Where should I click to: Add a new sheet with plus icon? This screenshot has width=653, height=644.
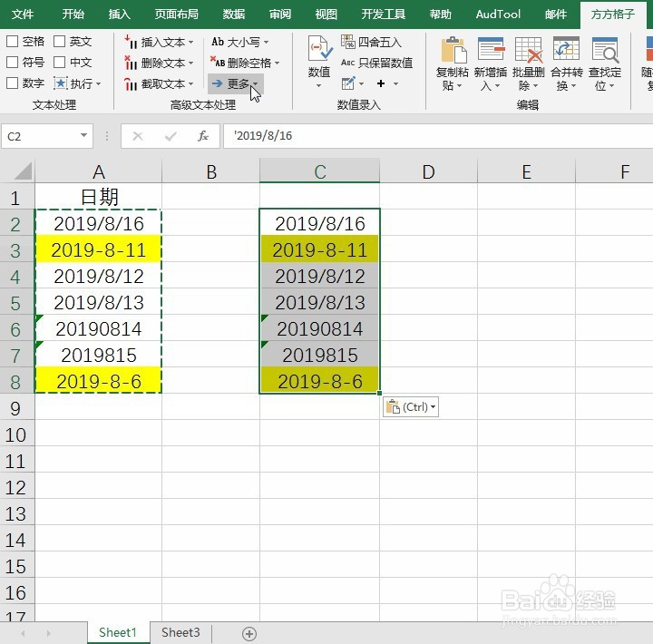pyautogui.click(x=249, y=634)
